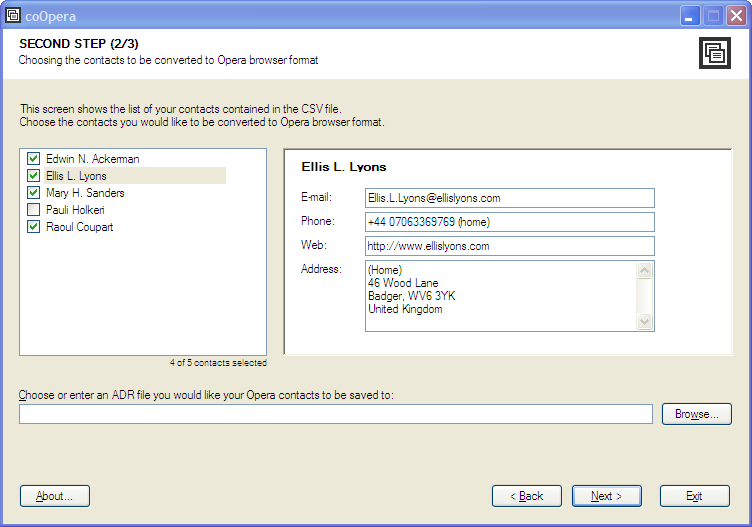
Task: Select the Raoul Coupart contact name
Action: pos(80,227)
